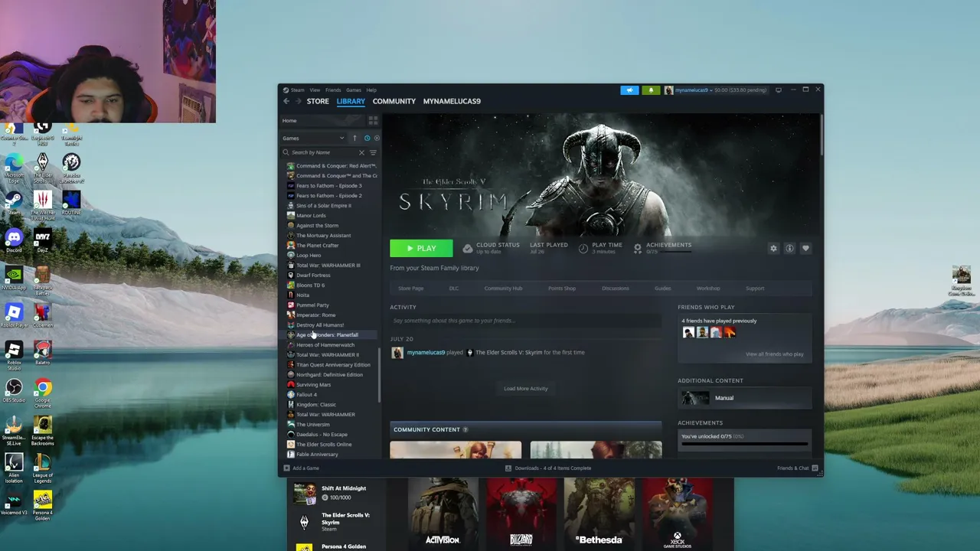Select the Roblox Studio desktop icon
980x551 pixels.
(14, 354)
